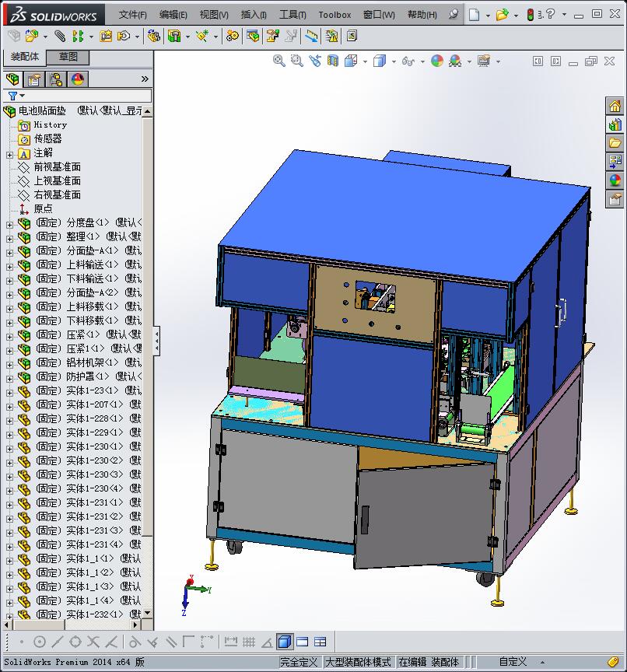This screenshot has width=627, height=672.
Task: Click the New document icon
Action: click(474, 15)
